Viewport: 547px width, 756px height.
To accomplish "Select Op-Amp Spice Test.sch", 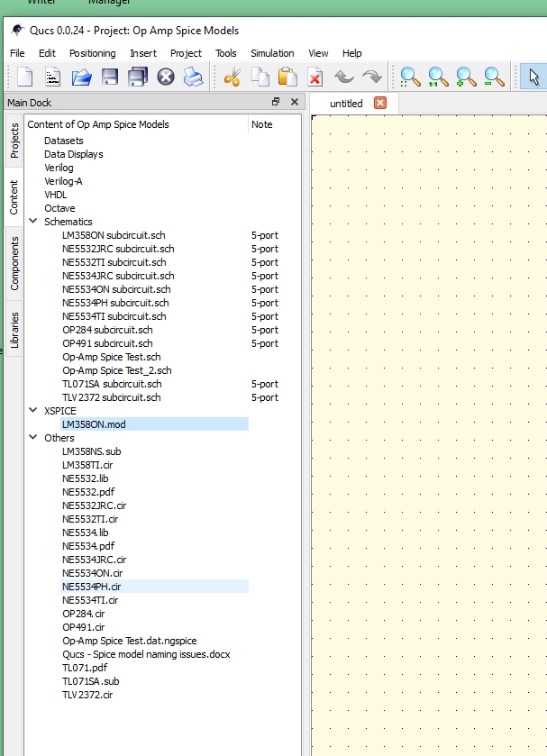I will (112, 356).
